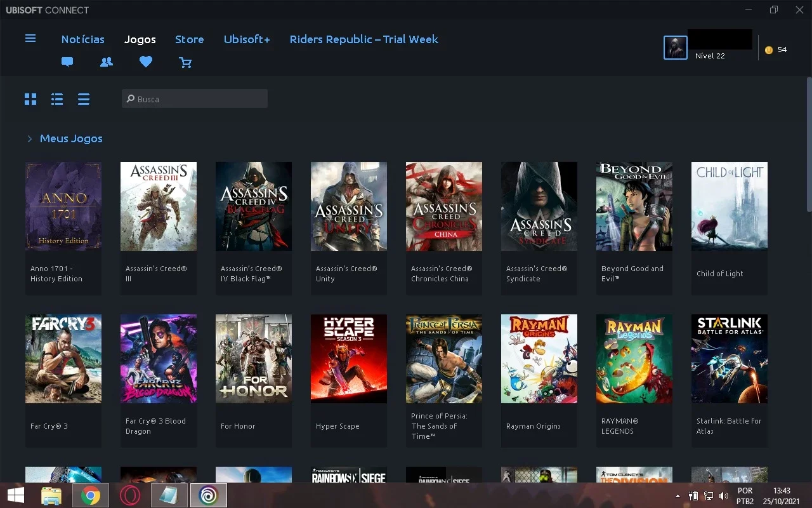Switch to compact list view
The image size is (812, 508).
tap(84, 99)
